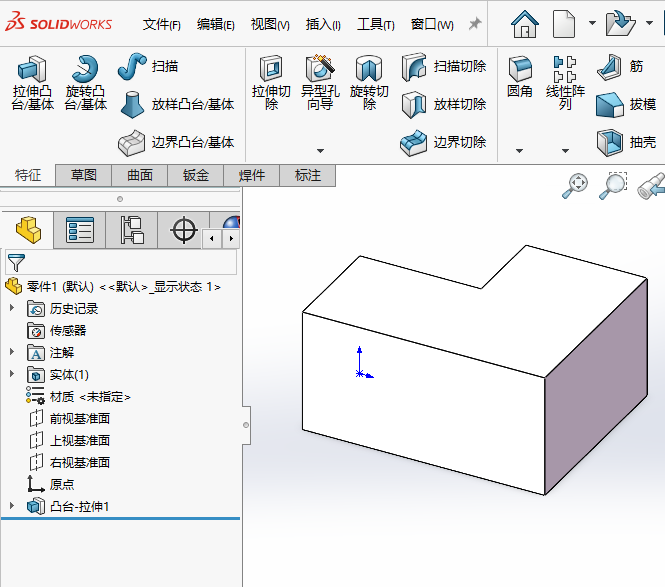The height and width of the screenshot is (587, 665).
Task: Switch to the Sheet Metal (钣金) tab
Action: 196,175
